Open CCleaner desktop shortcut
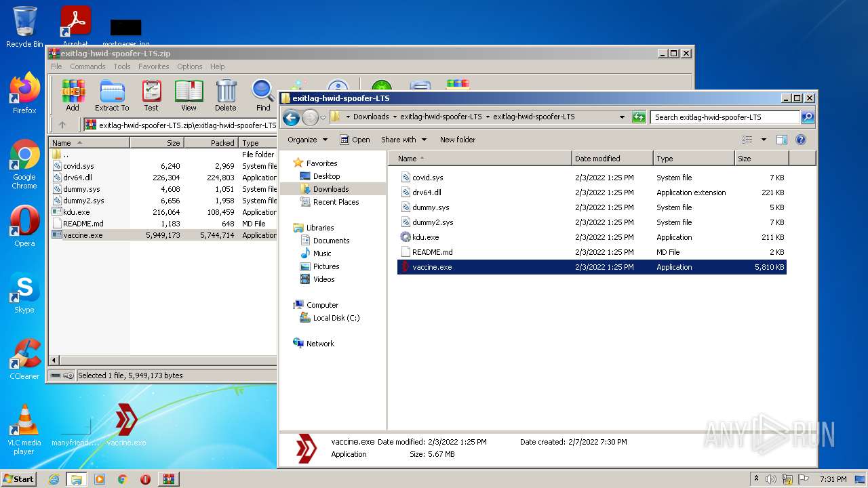This screenshot has height=488, width=868. pos(24,359)
